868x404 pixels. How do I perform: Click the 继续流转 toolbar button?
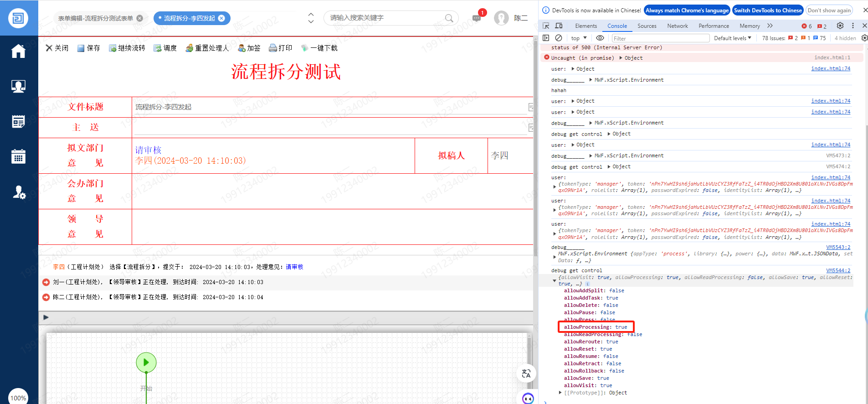pos(127,48)
